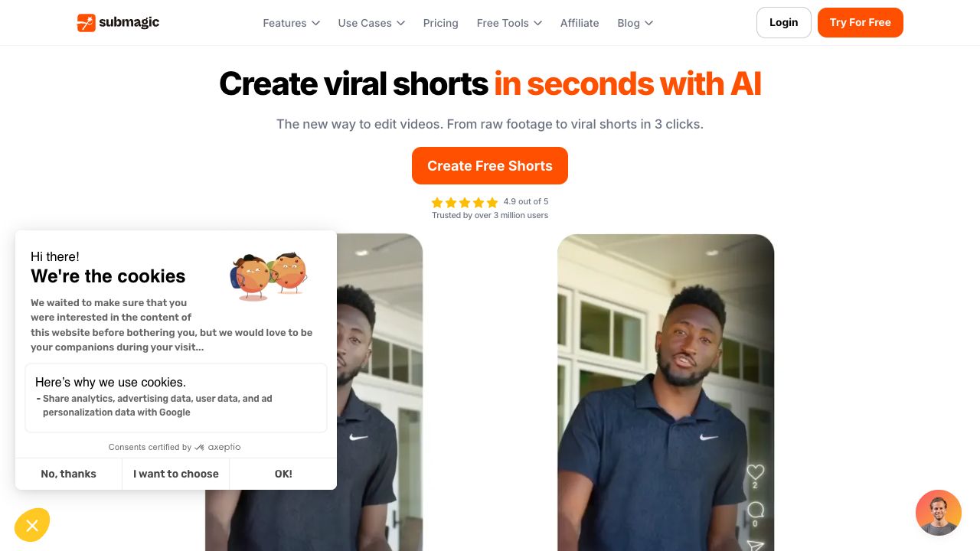Image resolution: width=980 pixels, height=551 pixels.
Task: Decline cookies with No, thanks
Action: coord(68,474)
